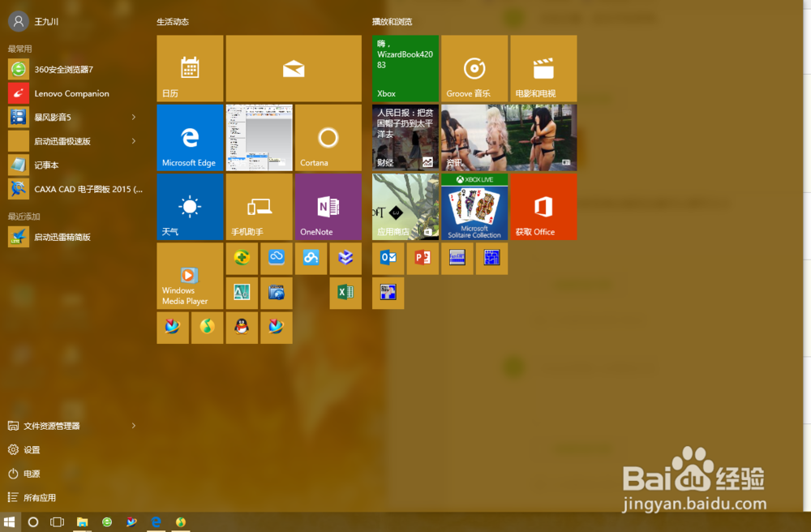The image size is (811, 532).
Task: Open Task View on the taskbar
Action: [57, 522]
